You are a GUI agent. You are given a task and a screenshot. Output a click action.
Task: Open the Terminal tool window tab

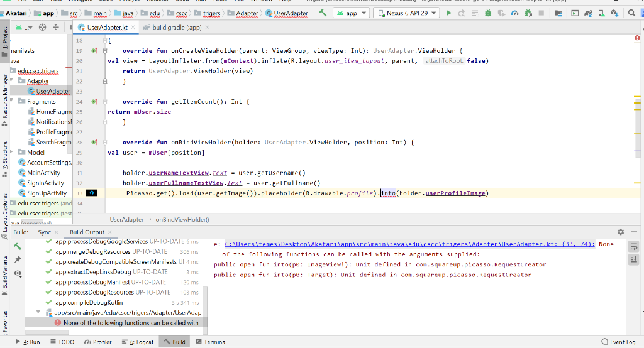pyautogui.click(x=211, y=342)
